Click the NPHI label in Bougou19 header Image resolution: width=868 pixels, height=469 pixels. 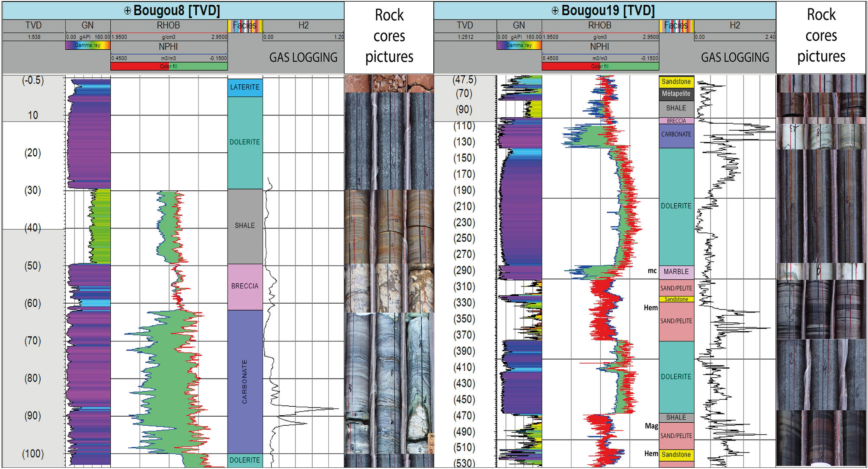click(x=599, y=47)
